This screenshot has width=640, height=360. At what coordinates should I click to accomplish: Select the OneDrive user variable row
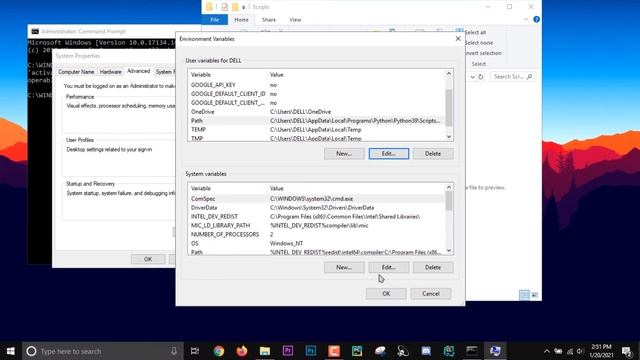(316, 112)
